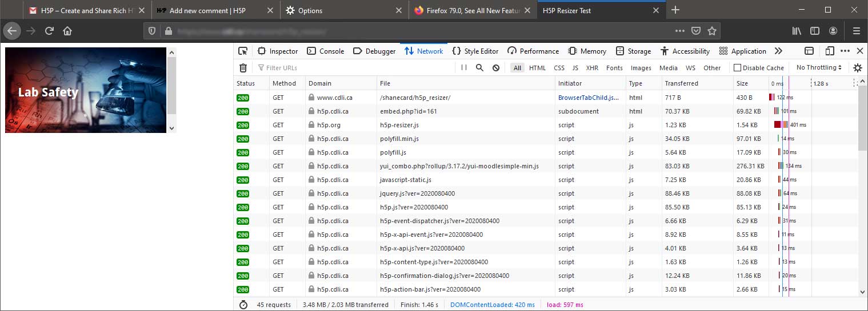
Task: Filter requests by Media
Action: click(x=668, y=67)
